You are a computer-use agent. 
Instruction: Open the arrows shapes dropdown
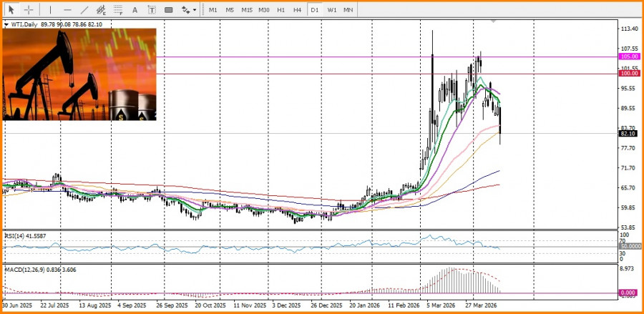coord(188,10)
